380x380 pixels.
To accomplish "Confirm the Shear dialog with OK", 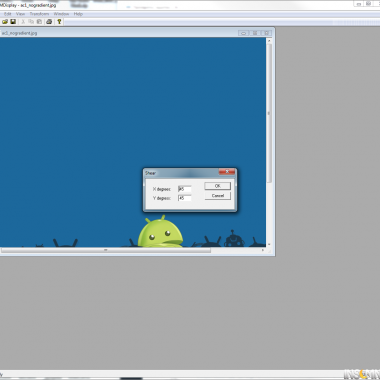I will [217, 186].
